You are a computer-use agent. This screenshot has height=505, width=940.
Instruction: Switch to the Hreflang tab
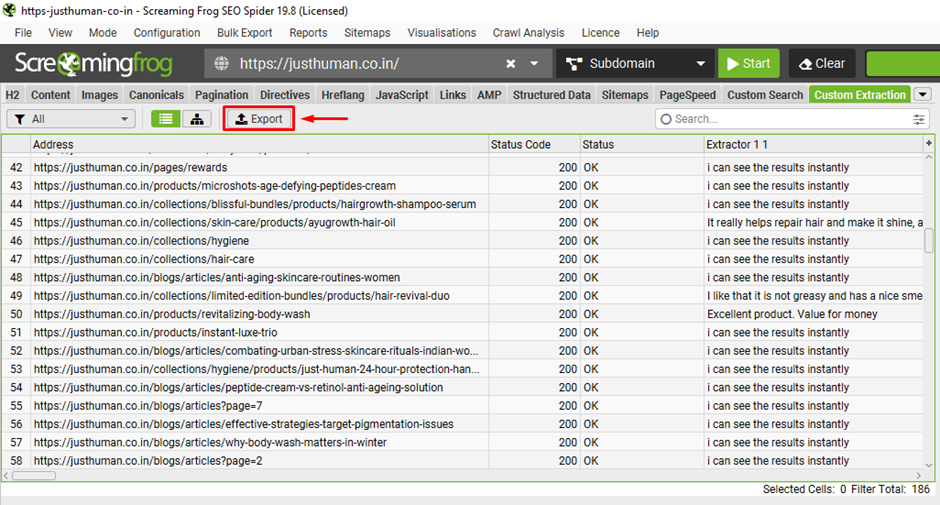tap(343, 95)
